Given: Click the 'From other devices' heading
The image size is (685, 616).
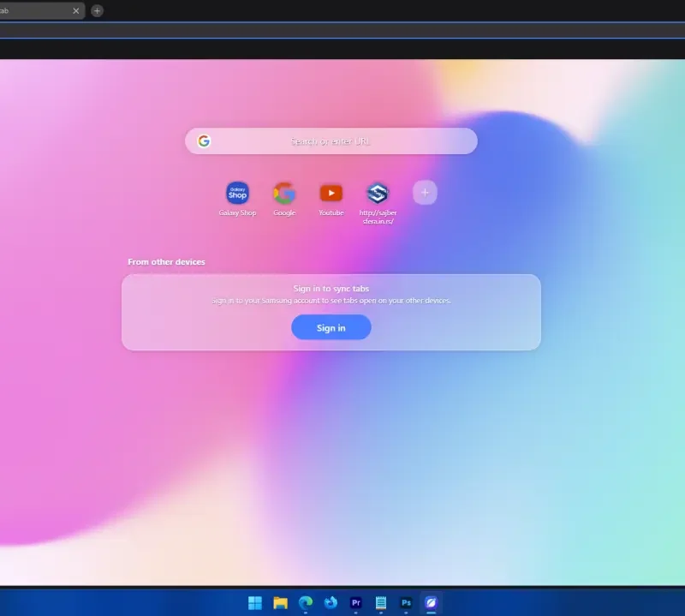Looking at the screenshot, I should [x=166, y=262].
